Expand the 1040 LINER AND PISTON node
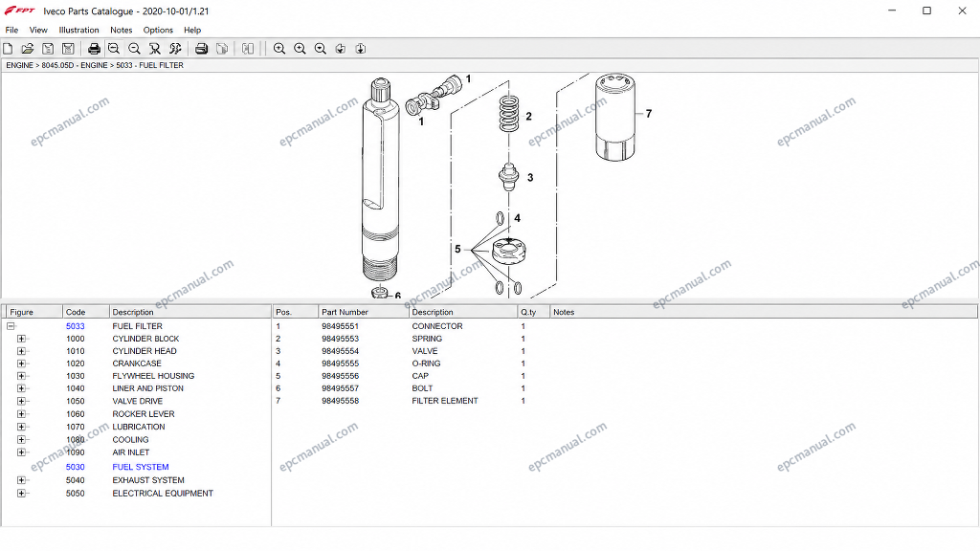This screenshot has width=980, height=551. pyautogui.click(x=21, y=388)
